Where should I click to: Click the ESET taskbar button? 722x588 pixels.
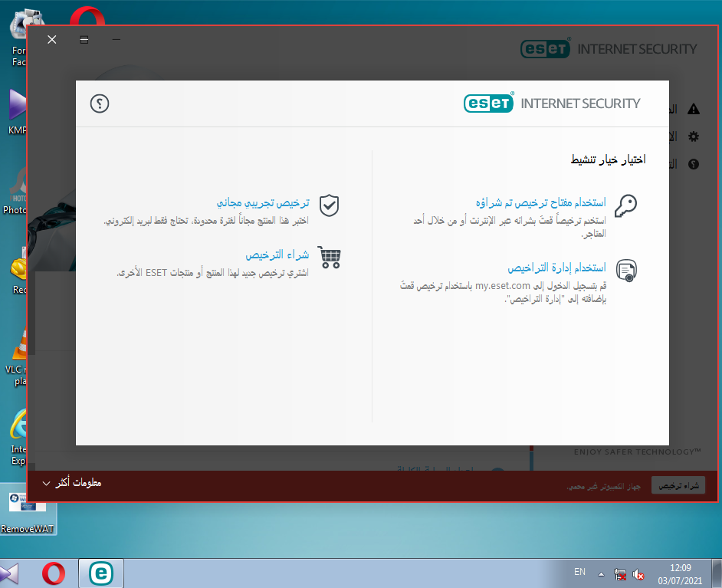(x=101, y=573)
